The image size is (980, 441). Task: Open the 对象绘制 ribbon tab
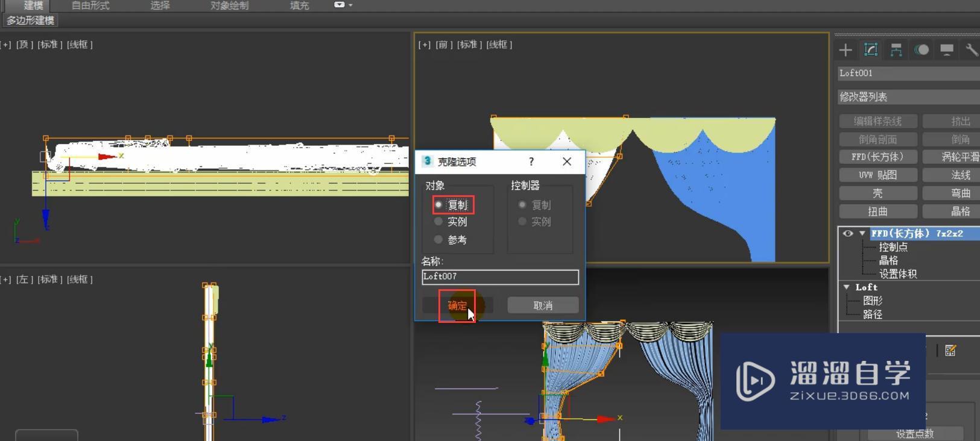coord(229,5)
